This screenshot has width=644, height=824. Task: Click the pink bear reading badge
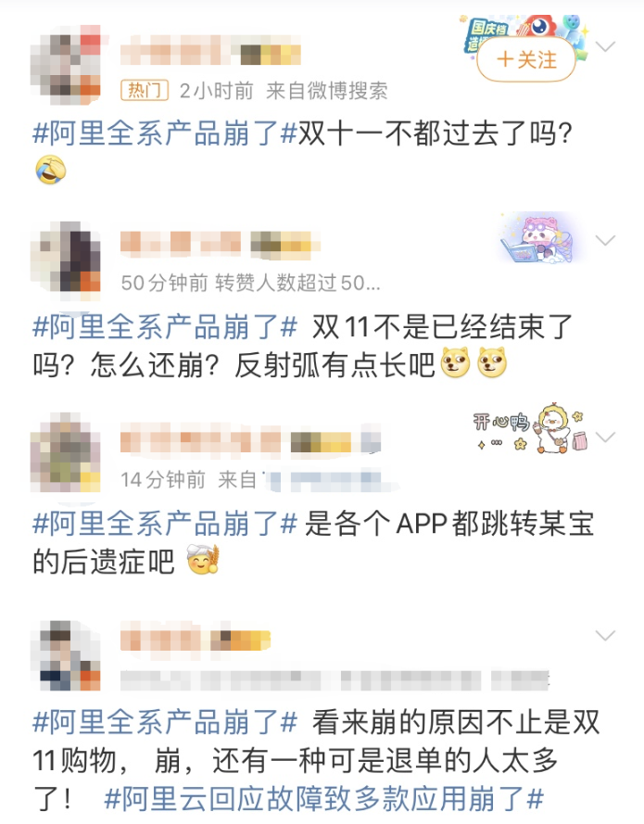coord(536,237)
